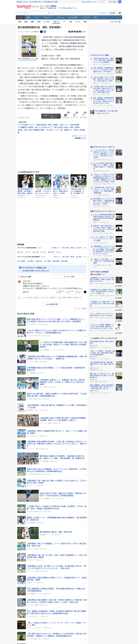Open the 順位表 link in プロ野球 row
Image resolution: width=138 pixels, height=644 pixels.
click(72, 248)
